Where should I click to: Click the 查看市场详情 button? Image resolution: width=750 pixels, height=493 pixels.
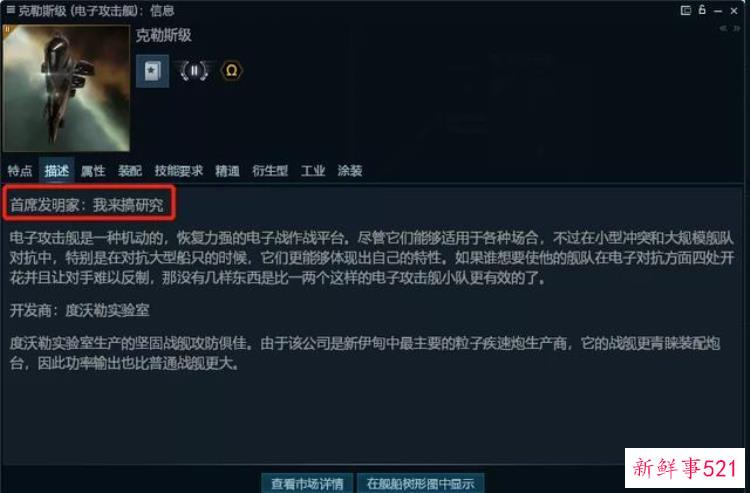(307, 483)
